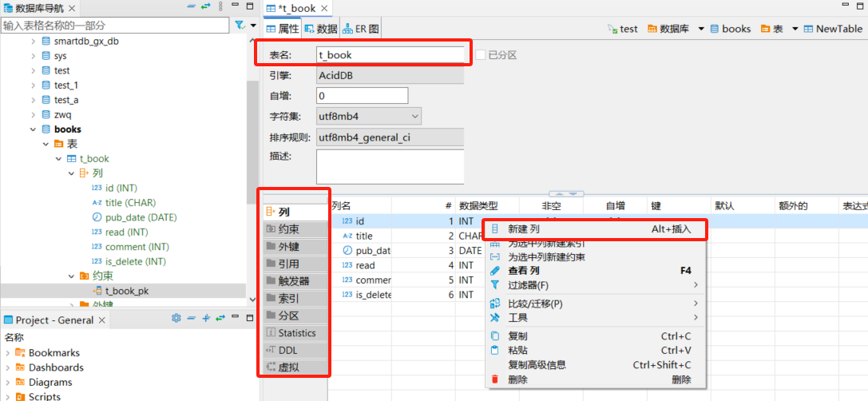Click the 表名 t_book text field
868x401 pixels.
point(390,55)
